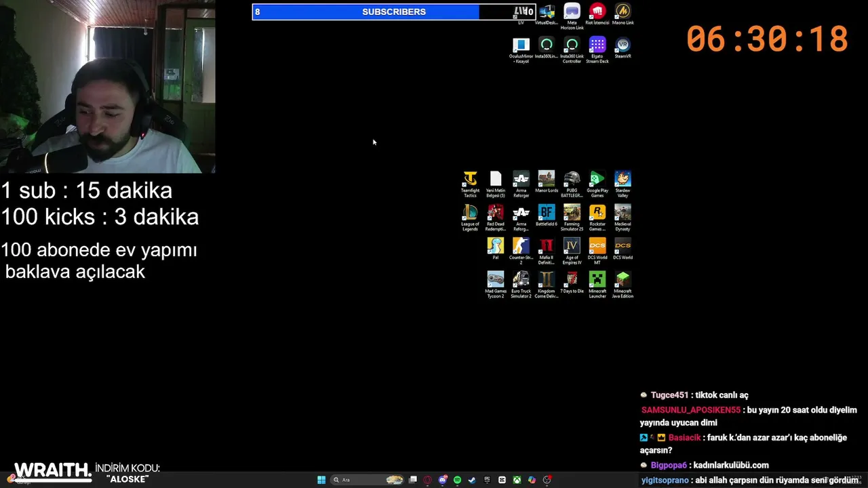Open the Windows Start menu

[x=321, y=480]
